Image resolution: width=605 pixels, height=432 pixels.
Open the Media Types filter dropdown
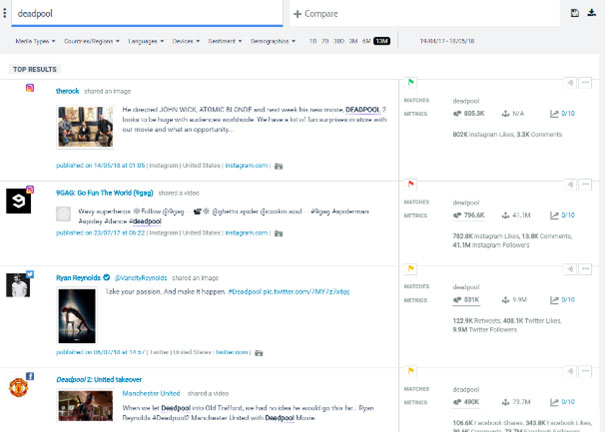click(35, 41)
